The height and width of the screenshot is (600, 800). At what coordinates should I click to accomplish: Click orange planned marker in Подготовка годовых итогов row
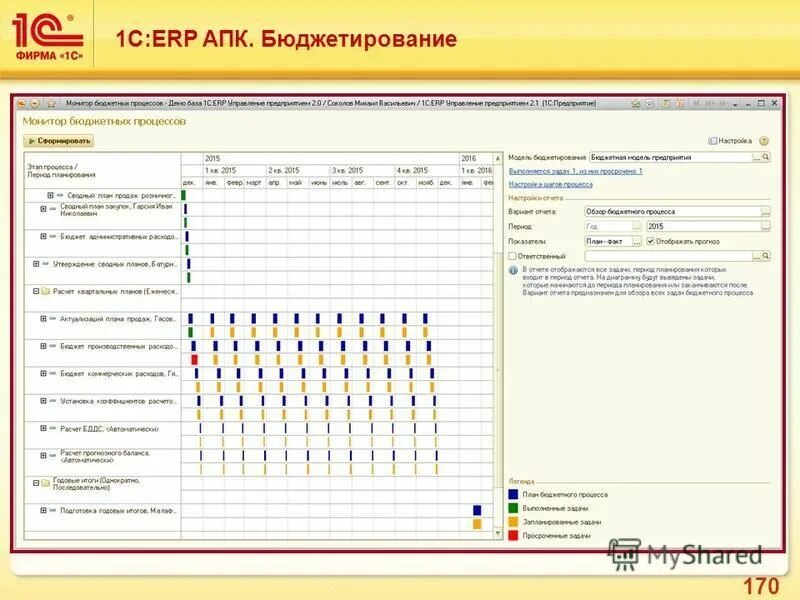click(477, 524)
